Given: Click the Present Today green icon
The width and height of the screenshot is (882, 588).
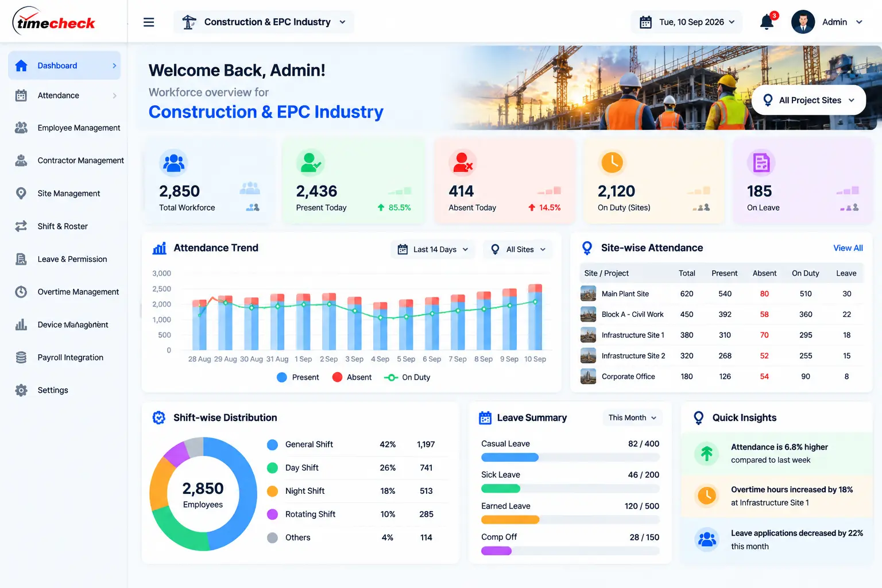Looking at the screenshot, I should 311,163.
